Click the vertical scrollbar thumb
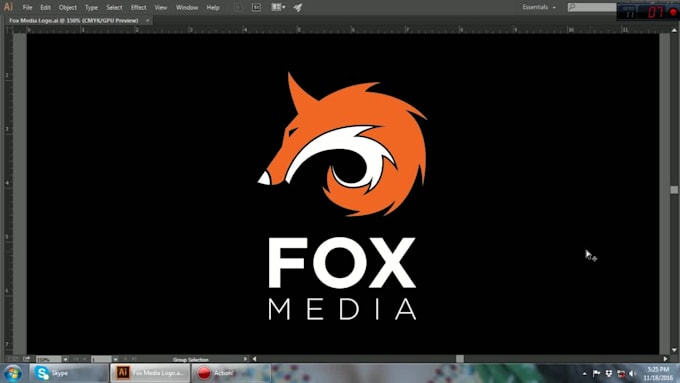Screen dimensions: 680x383 674,190
